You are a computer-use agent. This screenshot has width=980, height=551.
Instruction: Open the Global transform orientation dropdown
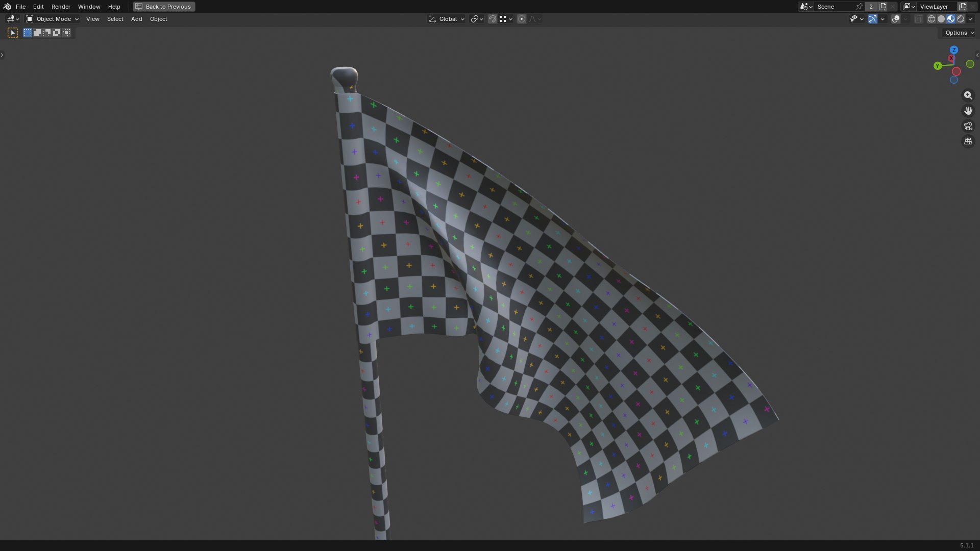point(447,19)
